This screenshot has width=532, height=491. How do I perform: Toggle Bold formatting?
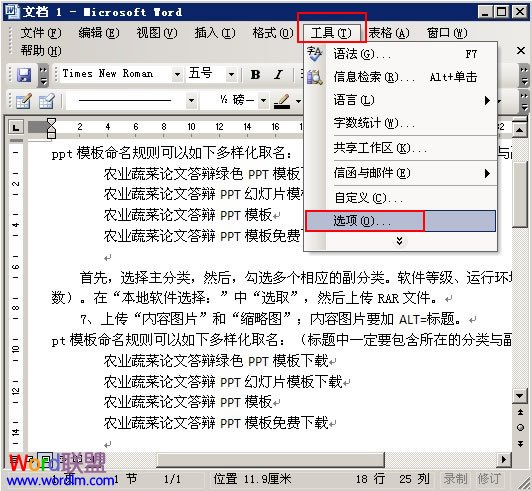coord(255,74)
